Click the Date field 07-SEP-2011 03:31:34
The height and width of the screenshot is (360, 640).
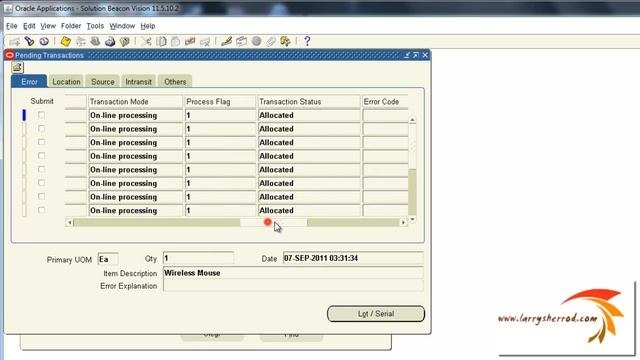(x=353, y=258)
